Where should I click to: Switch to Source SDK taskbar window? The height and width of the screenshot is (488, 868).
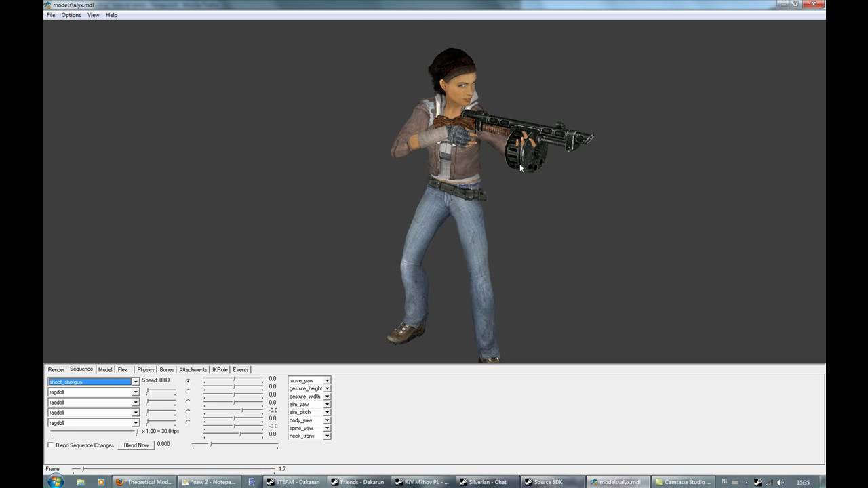coord(553,482)
